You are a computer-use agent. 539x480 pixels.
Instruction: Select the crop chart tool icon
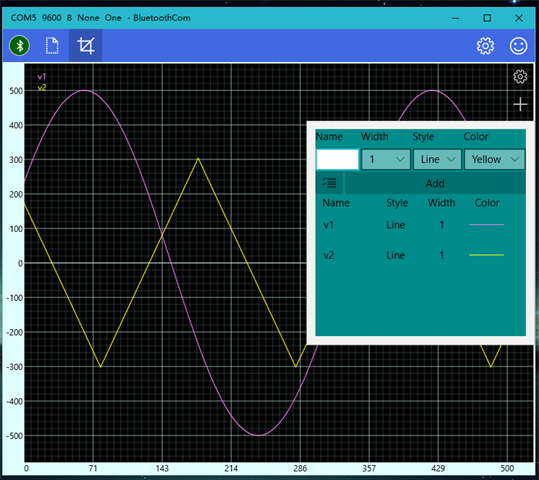(86, 45)
